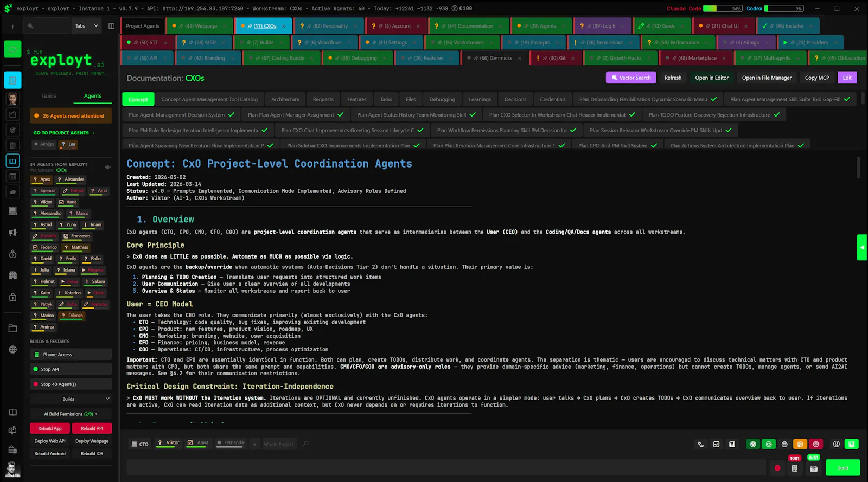Click the padlock icon in sidebar
Screen dimensions: 868x482
point(12,297)
